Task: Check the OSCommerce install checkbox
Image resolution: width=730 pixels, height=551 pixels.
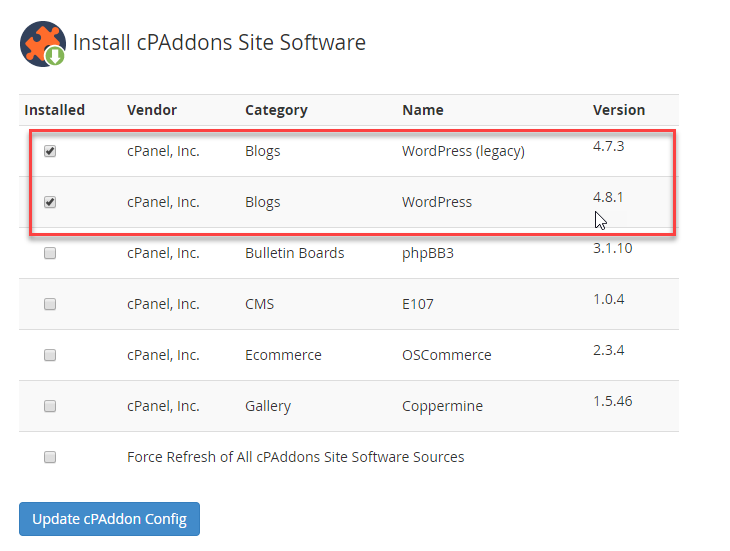Action: pos(50,355)
